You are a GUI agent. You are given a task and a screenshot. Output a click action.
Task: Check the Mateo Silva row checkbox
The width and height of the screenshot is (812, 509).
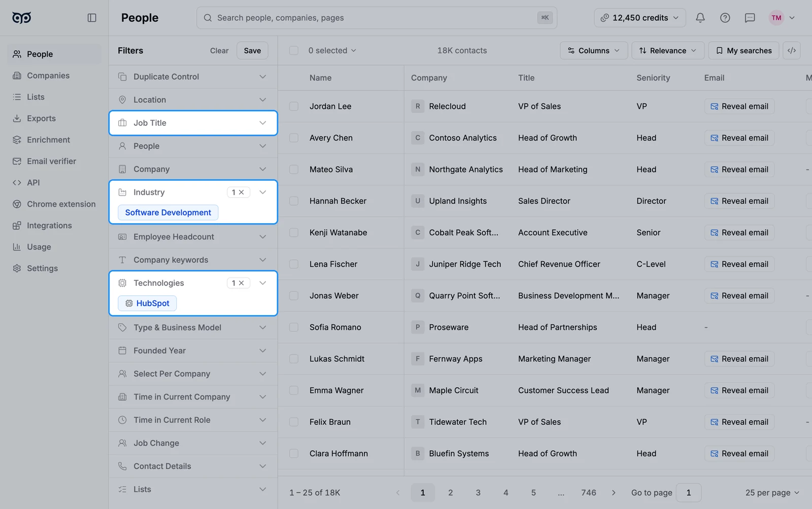pos(294,169)
